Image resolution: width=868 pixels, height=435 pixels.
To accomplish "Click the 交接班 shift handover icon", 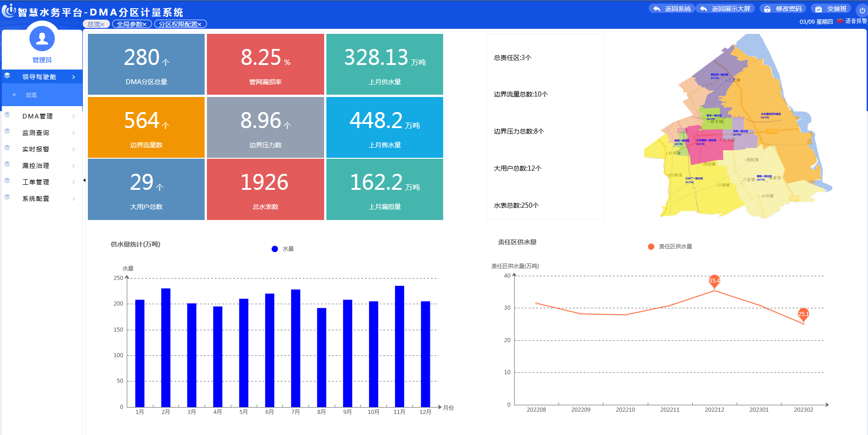I will (819, 9).
